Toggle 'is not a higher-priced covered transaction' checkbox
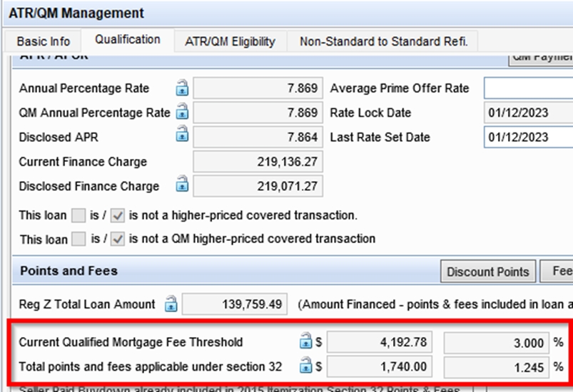This screenshot has height=392, width=573. (119, 215)
